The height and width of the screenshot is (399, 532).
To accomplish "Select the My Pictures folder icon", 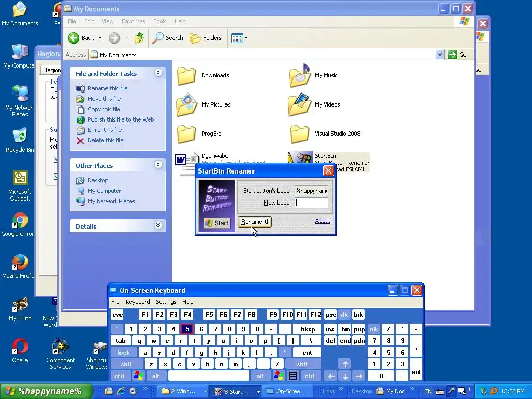I will pos(187,105).
